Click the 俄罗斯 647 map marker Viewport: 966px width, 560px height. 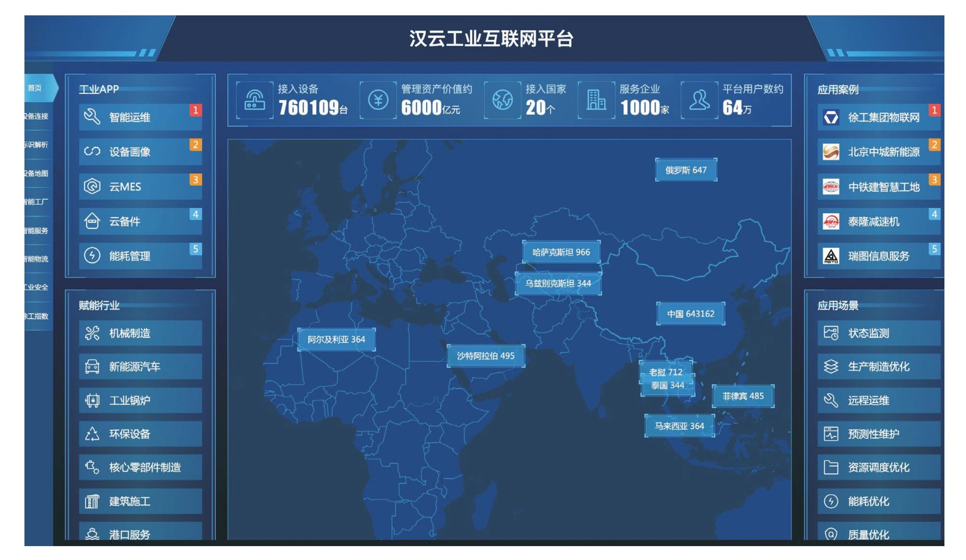(686, 170)
